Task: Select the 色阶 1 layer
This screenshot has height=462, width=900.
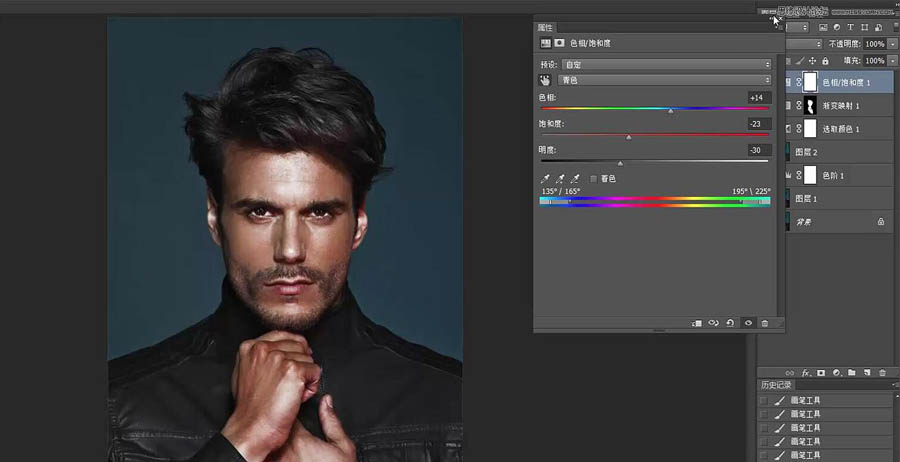Action: click(840, 175)
